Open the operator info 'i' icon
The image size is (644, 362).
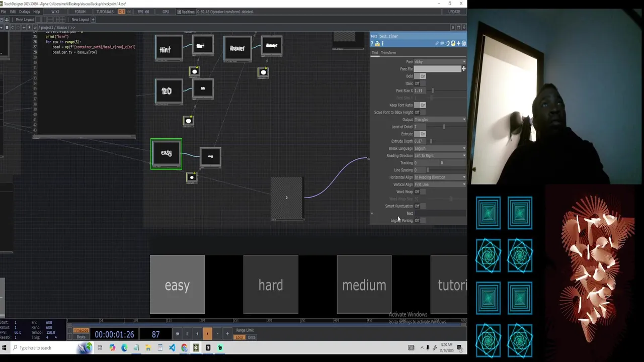point(383,44)
